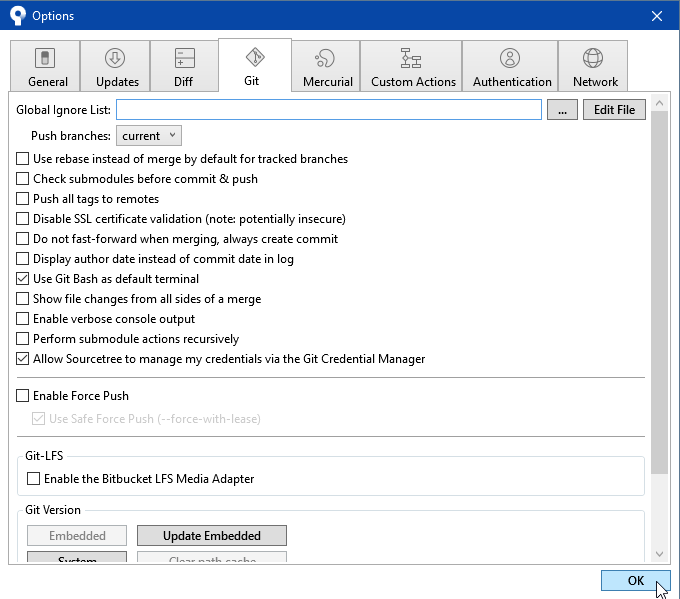Enable Check submodules before commit & push
The width and height of the screenshot is (680, 599).
(x=23, y=179)
